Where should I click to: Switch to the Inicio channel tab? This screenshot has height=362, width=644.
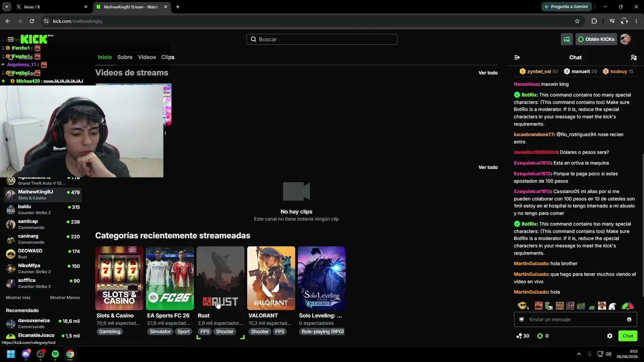coord(105,57)
